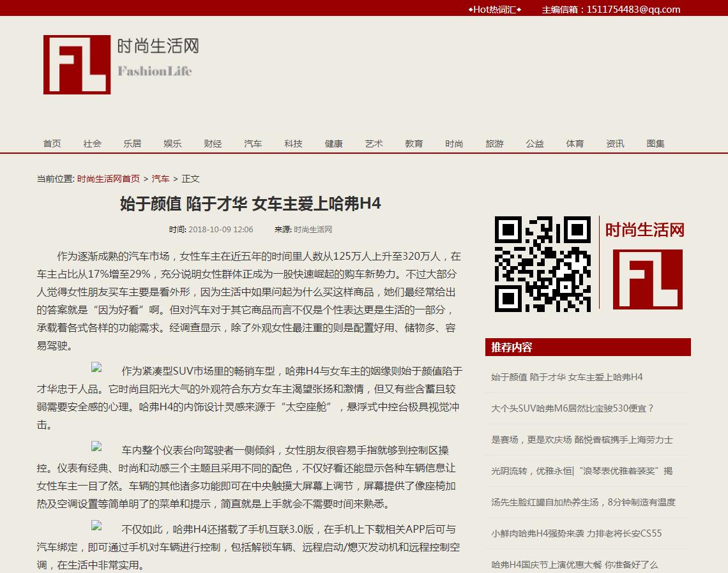
Task: Open the 科技 navigation item
Action: (x=293, y=144)
